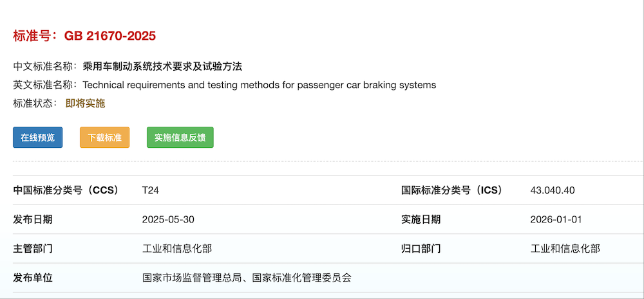Open the green 实施信息反馈 feedback button
The width and height of the screenshot is (644, 299).
[180, 138]
